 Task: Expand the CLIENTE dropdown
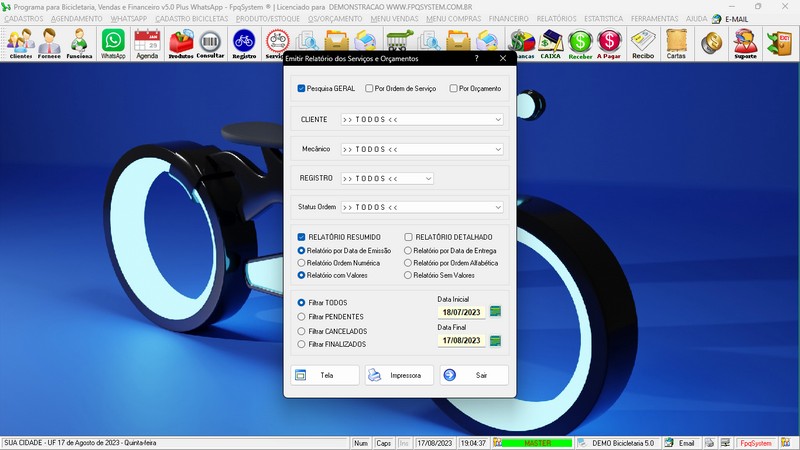(498, 119)
